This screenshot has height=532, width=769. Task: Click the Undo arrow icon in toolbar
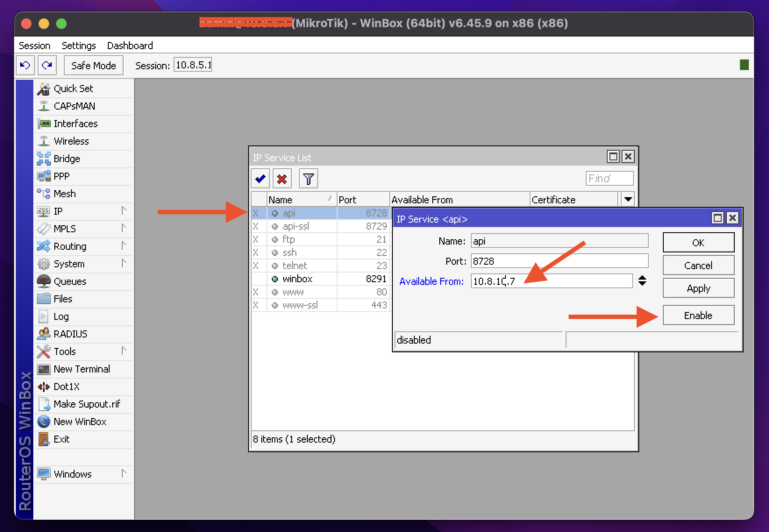pos(25,65)
